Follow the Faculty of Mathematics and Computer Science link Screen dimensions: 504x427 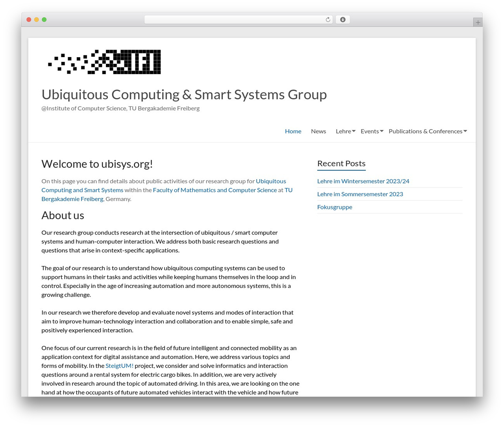[215, 190]
